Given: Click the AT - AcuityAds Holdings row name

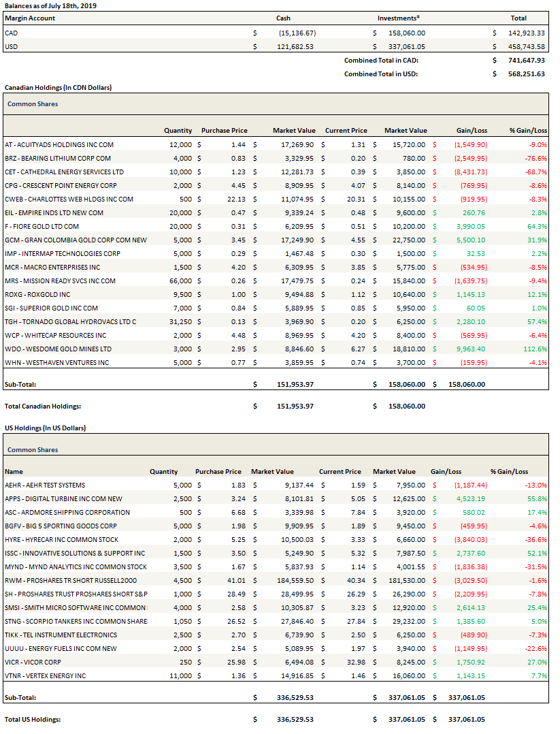Looking at the screenshot, I should [x=59, y=144].
